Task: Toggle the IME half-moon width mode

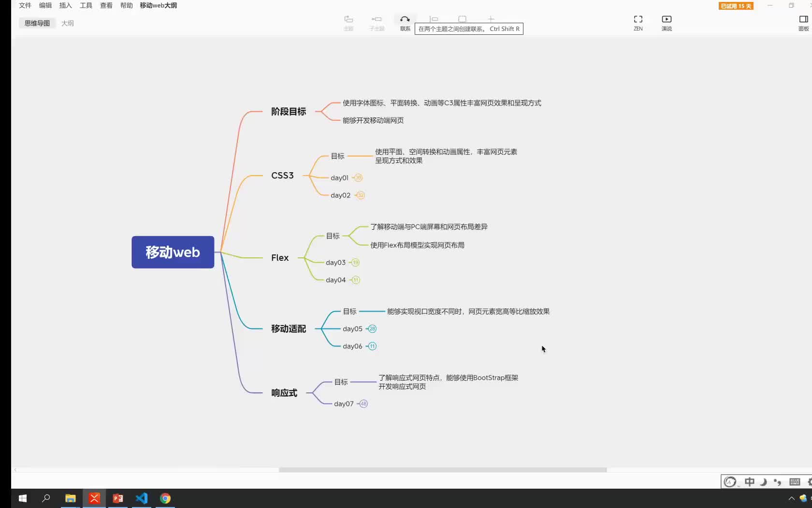Action: (764, 482)
